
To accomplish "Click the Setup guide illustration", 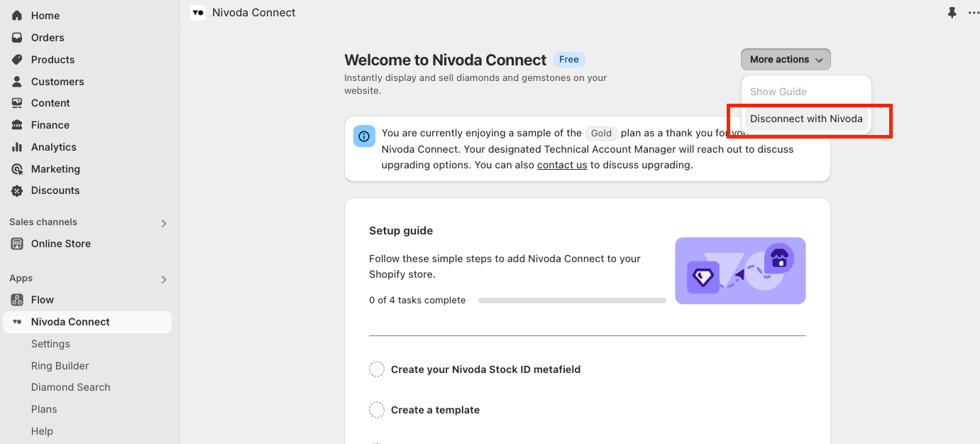I will (740, 271).
